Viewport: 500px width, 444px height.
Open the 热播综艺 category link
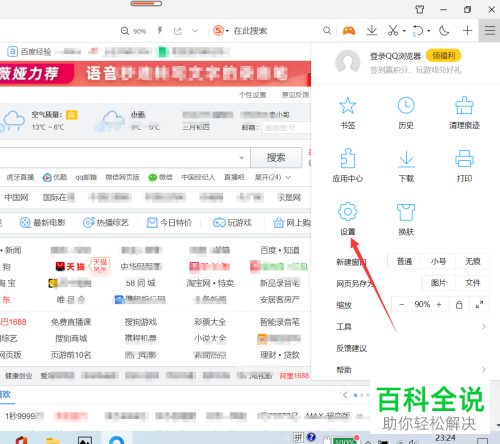click(106, 223)
